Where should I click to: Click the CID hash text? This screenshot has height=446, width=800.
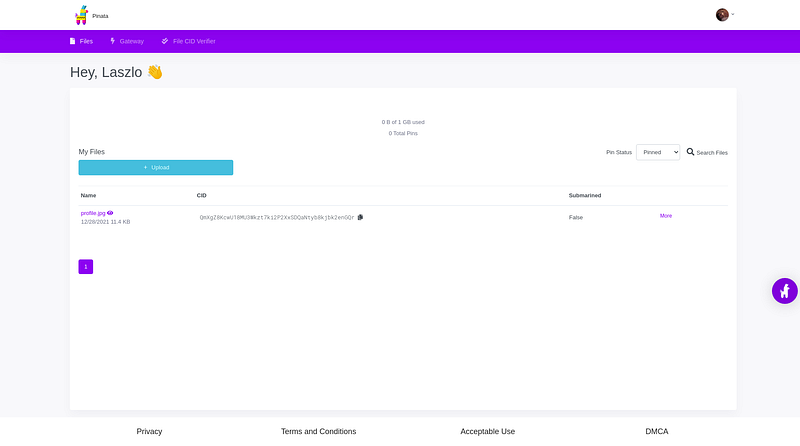tap(277, 217)
